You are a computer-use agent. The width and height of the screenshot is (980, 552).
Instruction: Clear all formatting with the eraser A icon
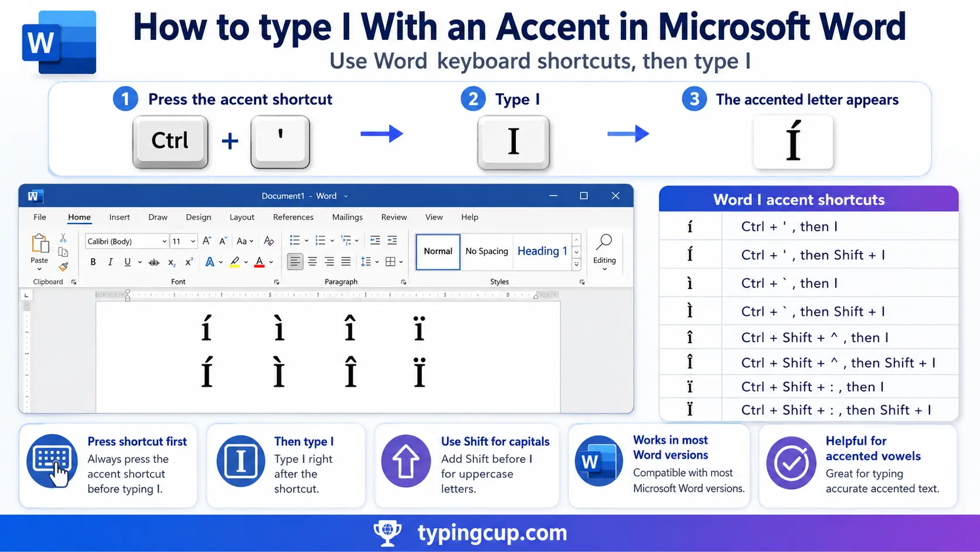pyautogui.click(x=268, y=241)
